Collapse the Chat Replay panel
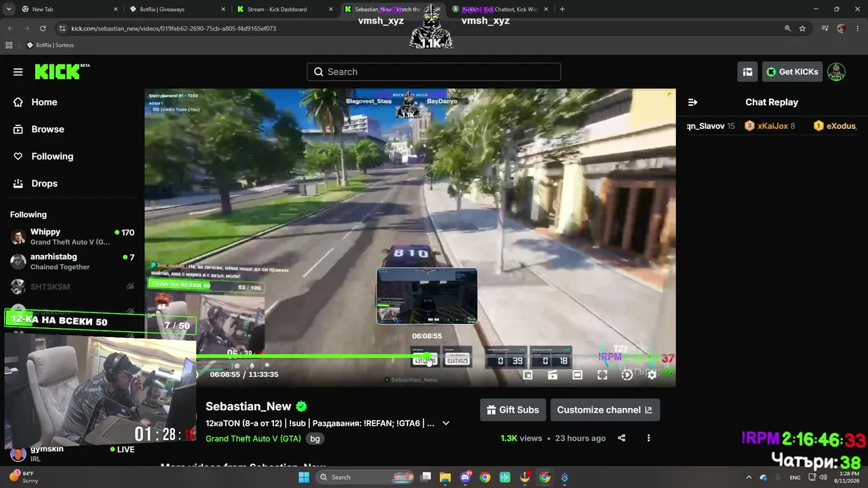Image resolution: width=868 pixels, height=488 pixels. coord(692,102)
